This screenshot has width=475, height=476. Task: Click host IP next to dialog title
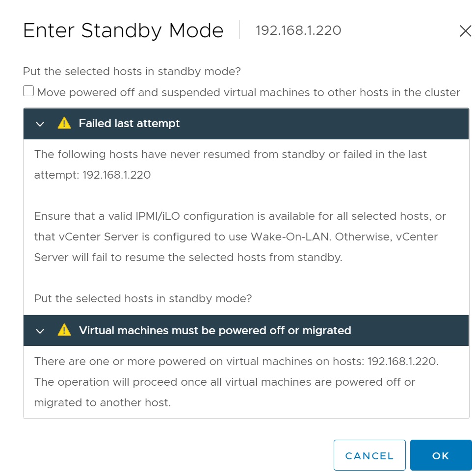[298, 31]
